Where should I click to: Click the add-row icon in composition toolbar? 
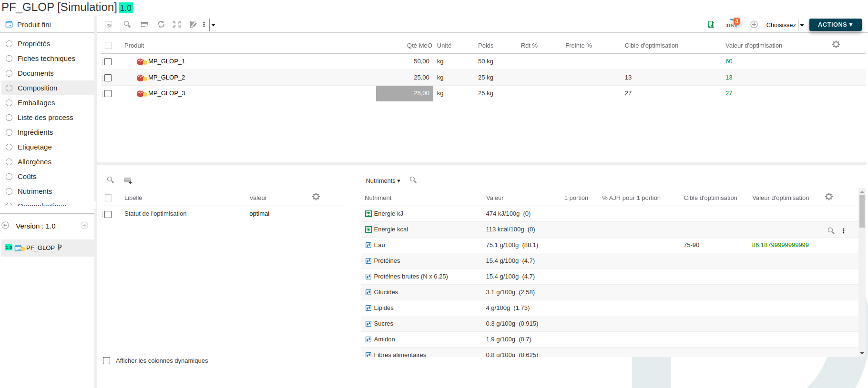[144, 24]
